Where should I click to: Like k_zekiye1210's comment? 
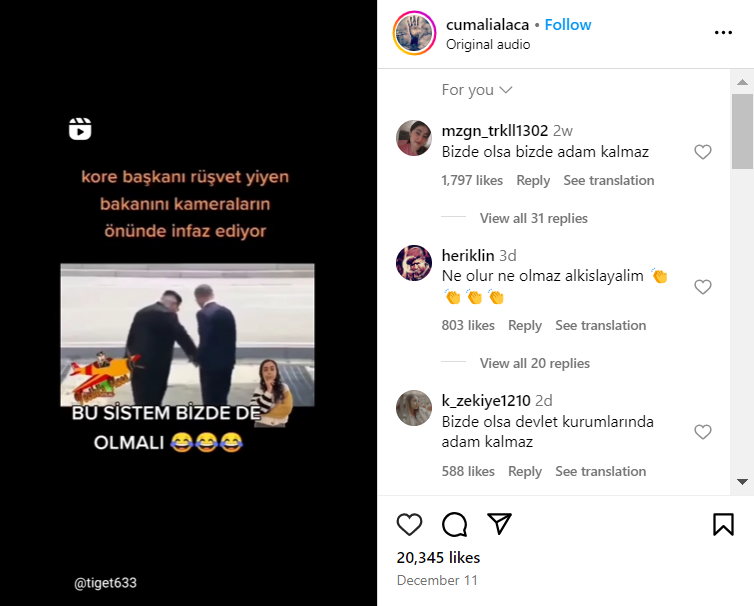pos(703,432)
